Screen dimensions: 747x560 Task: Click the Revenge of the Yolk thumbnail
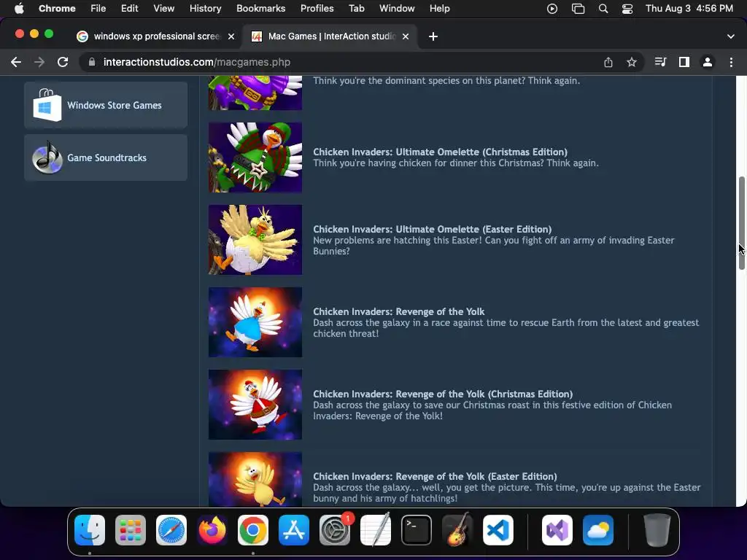tap(255, 322)
